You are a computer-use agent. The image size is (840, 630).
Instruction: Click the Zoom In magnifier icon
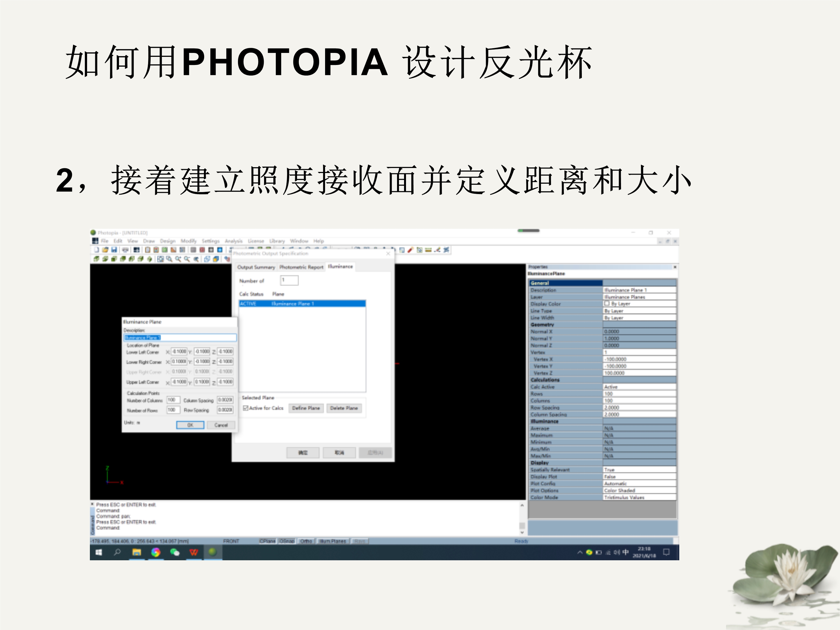(178, 259)
